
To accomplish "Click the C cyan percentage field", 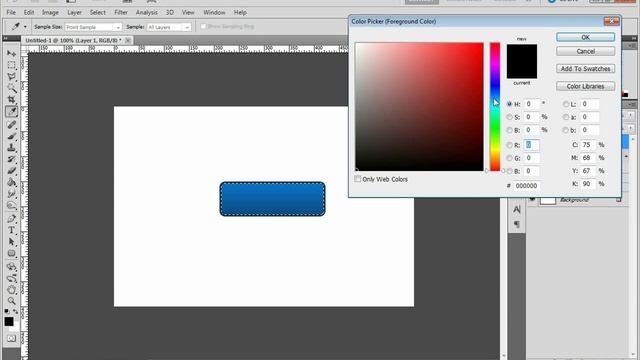I will point(588,145).
